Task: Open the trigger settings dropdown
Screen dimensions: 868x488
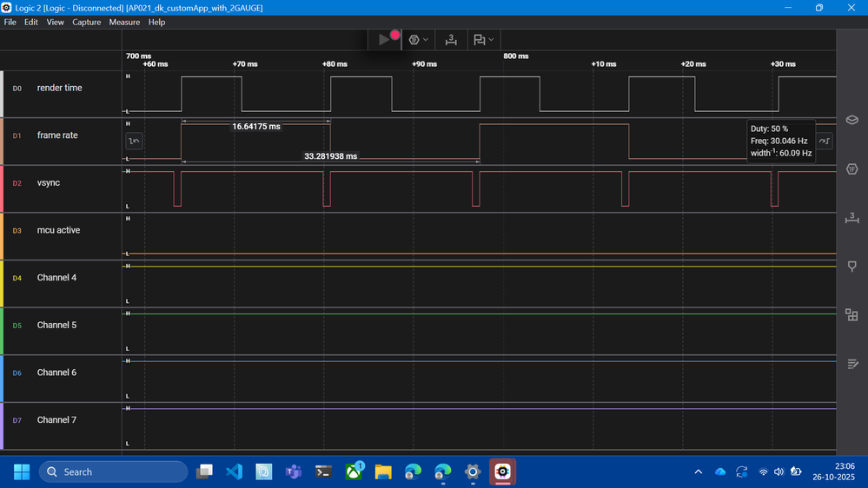Action: 419,40
